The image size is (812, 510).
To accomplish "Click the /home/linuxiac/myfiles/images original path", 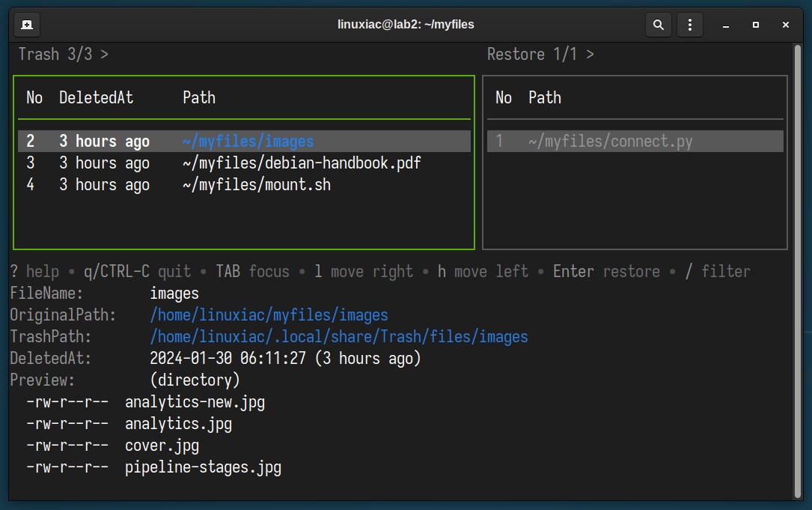I will (269, 315).
